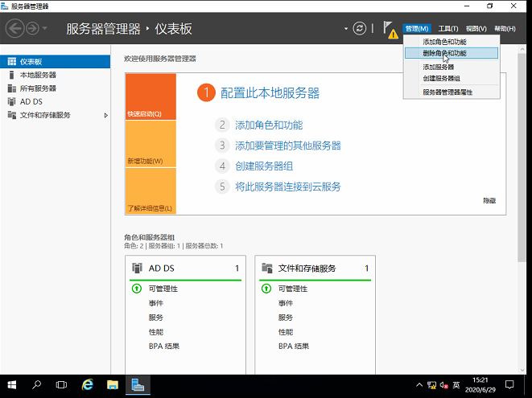This screenshot has height=398, width=532.
Task: Select the 新增功能(W) tile
Action: pos(151,144)
